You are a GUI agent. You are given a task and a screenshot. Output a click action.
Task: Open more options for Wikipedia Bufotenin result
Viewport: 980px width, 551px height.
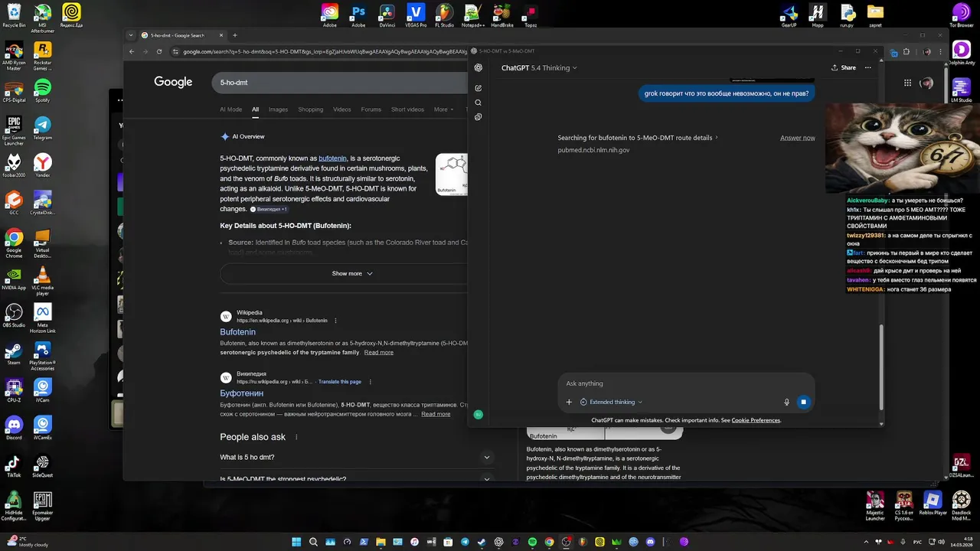335,321
